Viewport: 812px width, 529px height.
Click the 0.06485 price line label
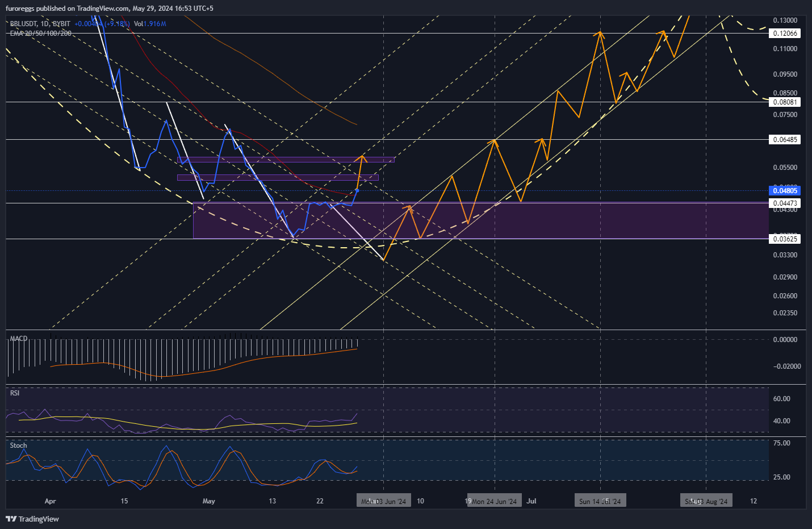pos(785,139)
